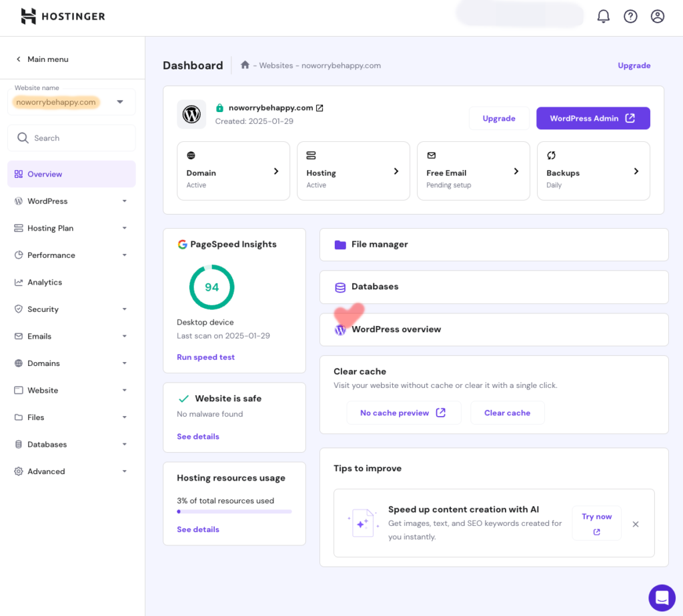Click the home icon in breadcrumb
This screenshot has width=683, height=616.
[245, 65]
